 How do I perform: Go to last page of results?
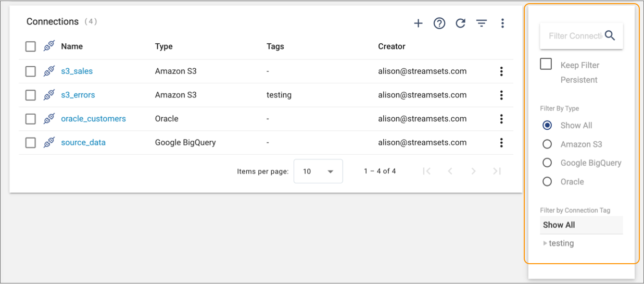497,171
